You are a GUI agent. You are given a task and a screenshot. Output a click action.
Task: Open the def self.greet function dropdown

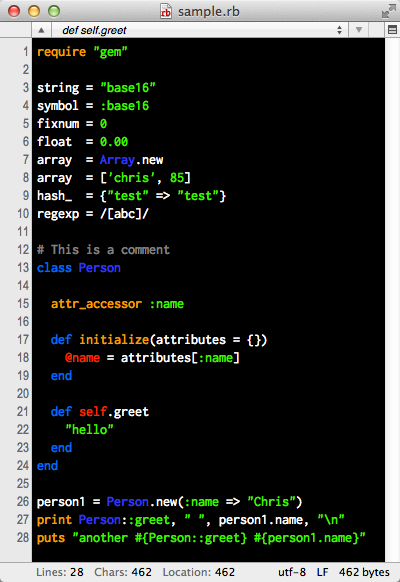[x=200, y=30]
